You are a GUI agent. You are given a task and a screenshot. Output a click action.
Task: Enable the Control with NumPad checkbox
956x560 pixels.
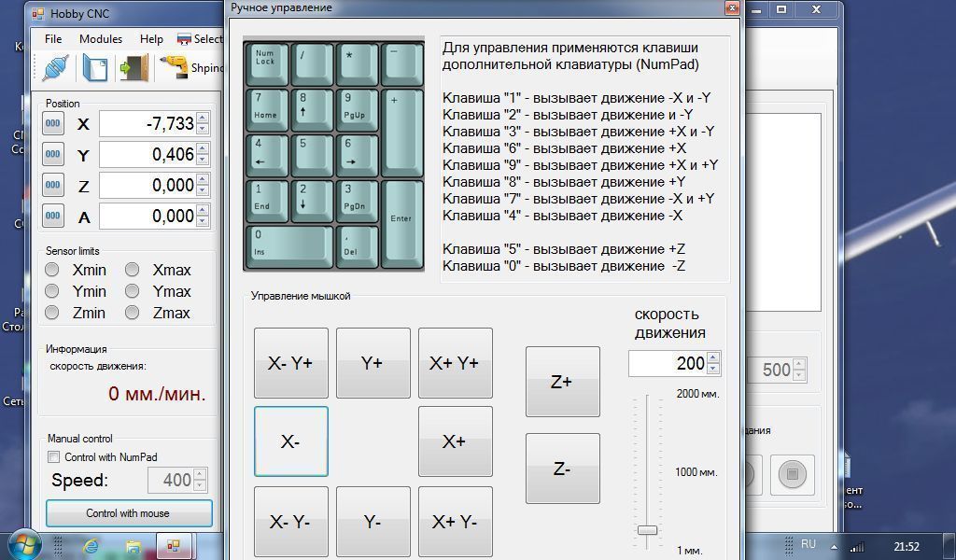(x=53, y=457)
